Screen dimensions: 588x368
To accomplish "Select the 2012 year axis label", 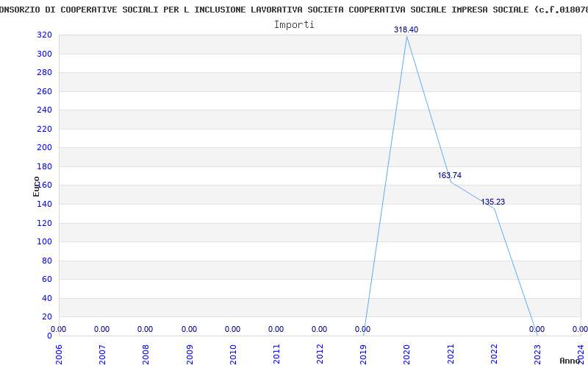I will (x=320, y=354).
